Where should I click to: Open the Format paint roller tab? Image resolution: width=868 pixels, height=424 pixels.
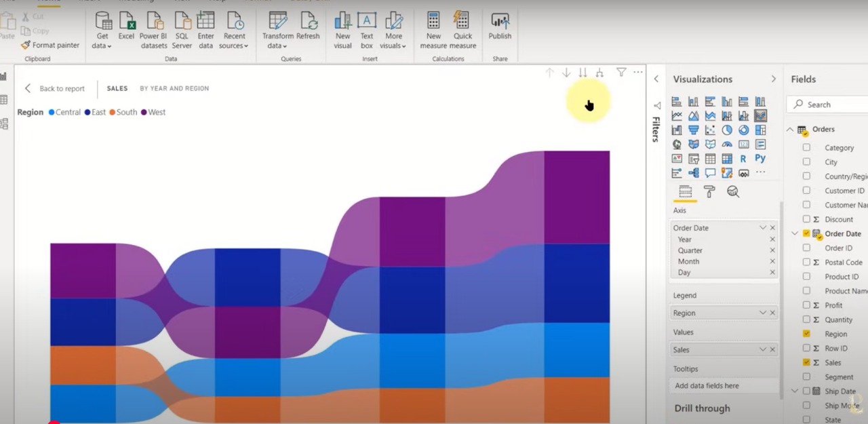(x=709, y=192)
